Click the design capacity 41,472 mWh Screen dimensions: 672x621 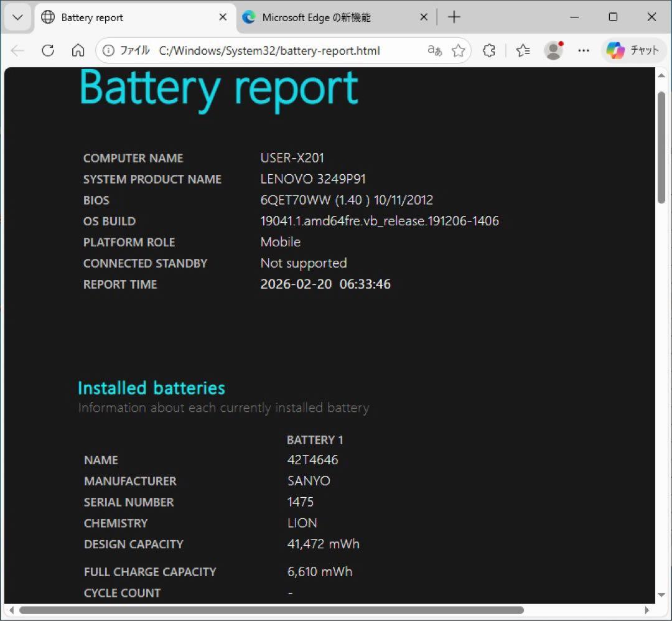click(x=324, y=544)
